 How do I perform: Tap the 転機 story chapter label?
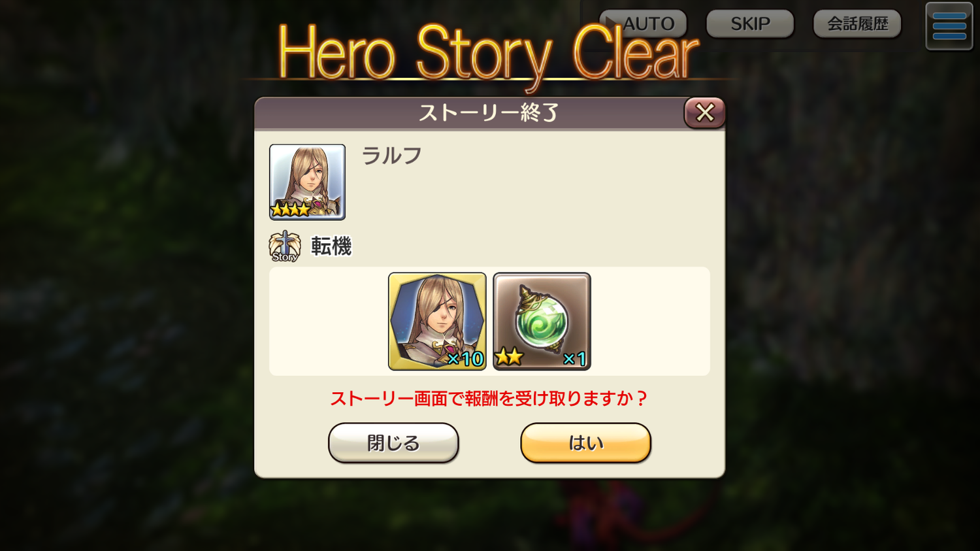tap(331, 246)
